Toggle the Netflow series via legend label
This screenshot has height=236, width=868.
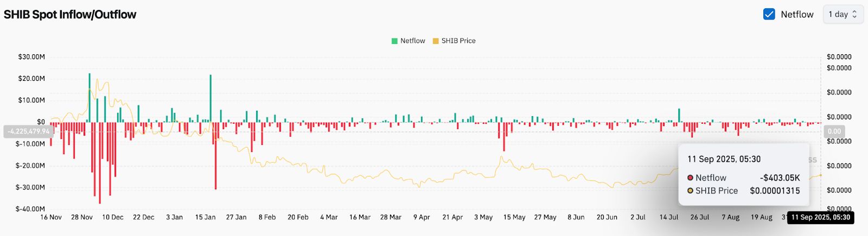412,41
